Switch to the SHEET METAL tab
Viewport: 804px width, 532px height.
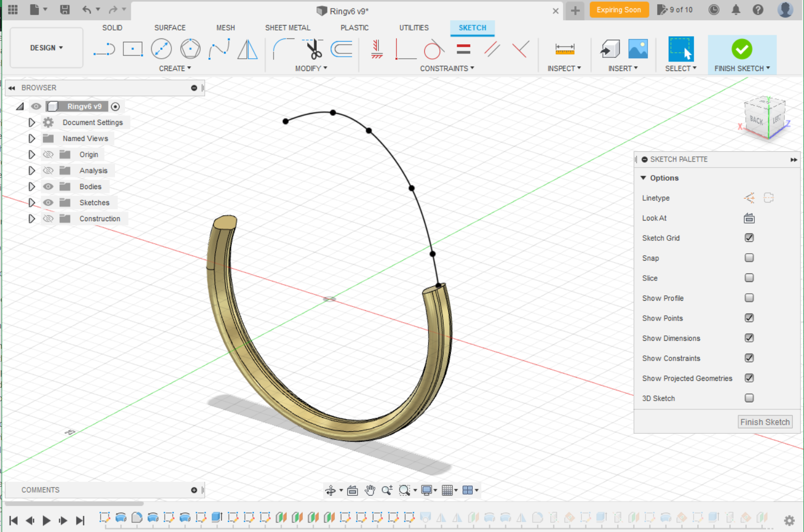tap(287, 28)
